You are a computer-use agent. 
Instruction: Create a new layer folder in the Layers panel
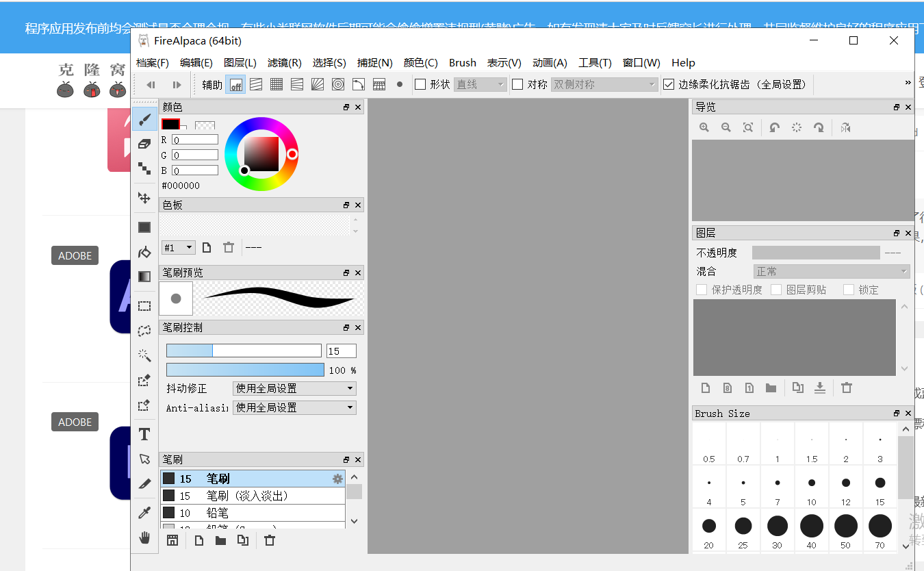771,388
